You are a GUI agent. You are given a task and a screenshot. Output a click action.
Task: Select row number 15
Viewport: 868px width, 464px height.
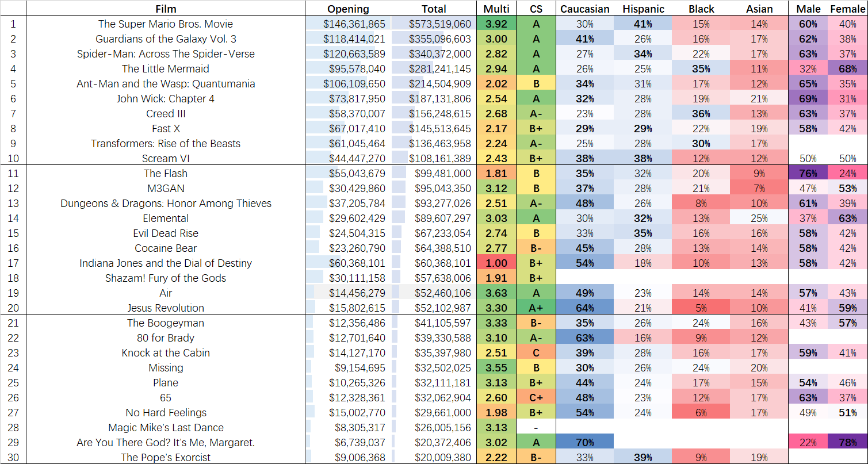point(13,233)
